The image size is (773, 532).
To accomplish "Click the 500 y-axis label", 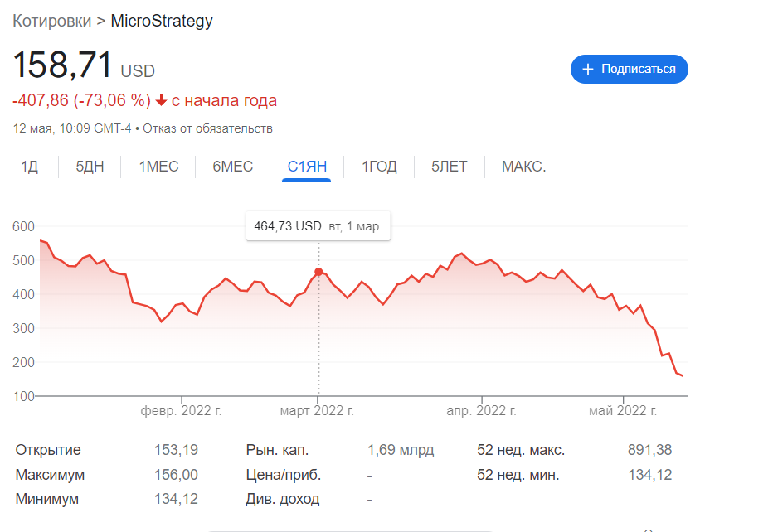I will [24, 260].
